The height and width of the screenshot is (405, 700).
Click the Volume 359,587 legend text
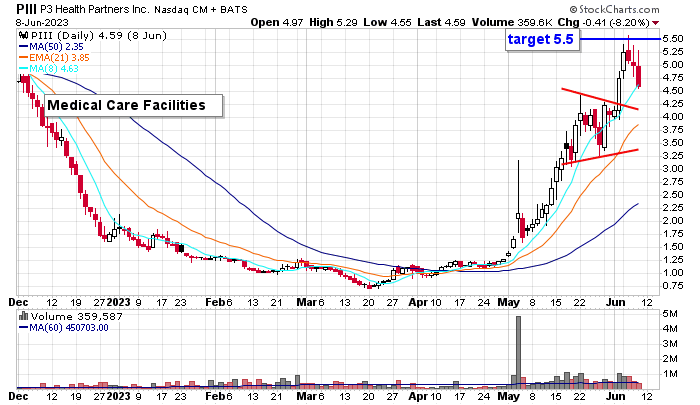click(x=76, y=317)
